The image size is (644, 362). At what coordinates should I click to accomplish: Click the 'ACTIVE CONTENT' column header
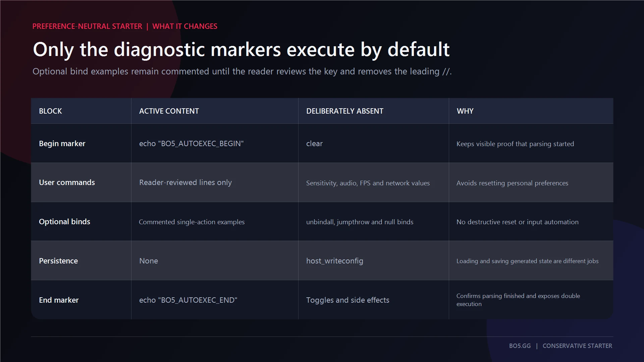169,111
